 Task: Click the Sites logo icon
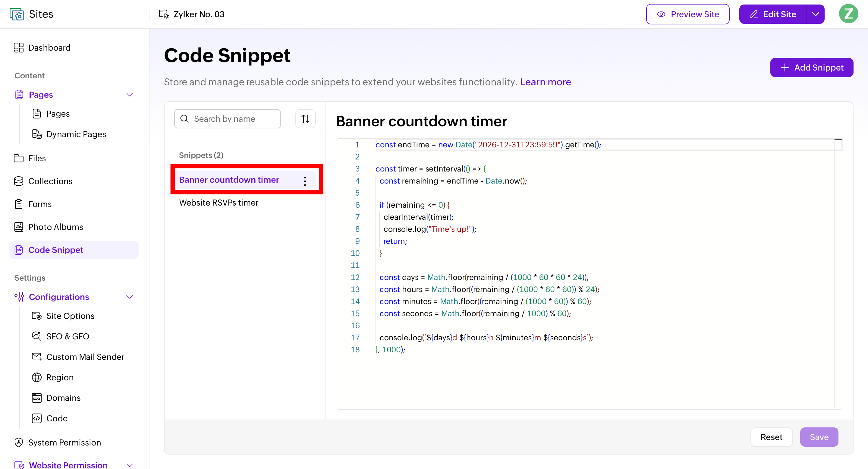click(17, 14)
